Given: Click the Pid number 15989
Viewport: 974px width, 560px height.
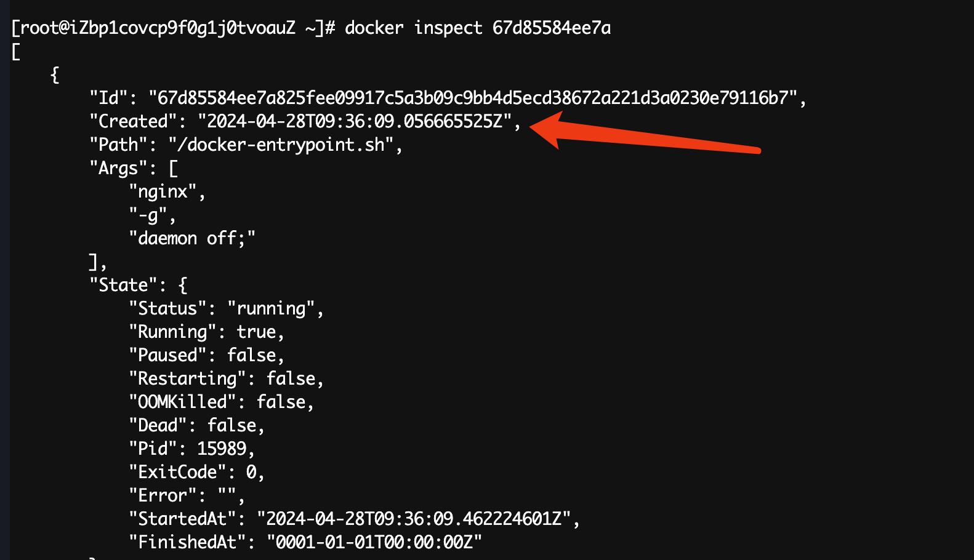Looking at the screenshot, I should click(x=222, y=449).
